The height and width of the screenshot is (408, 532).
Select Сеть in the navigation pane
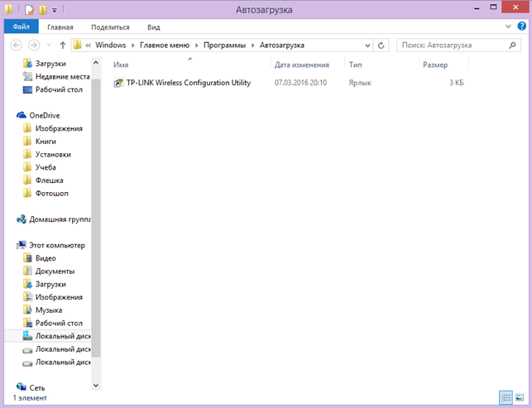pyautogui.click(x=37, y=386)
